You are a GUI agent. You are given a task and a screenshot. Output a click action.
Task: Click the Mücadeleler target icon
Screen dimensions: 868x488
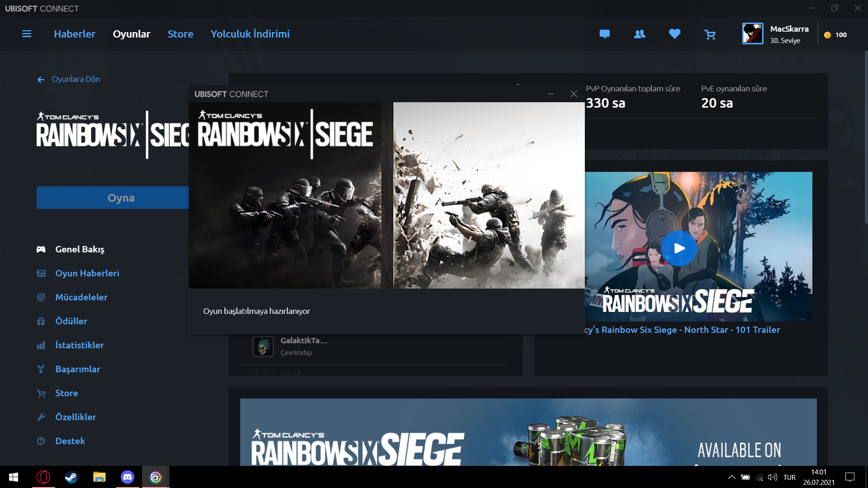(x=41, y=297)
